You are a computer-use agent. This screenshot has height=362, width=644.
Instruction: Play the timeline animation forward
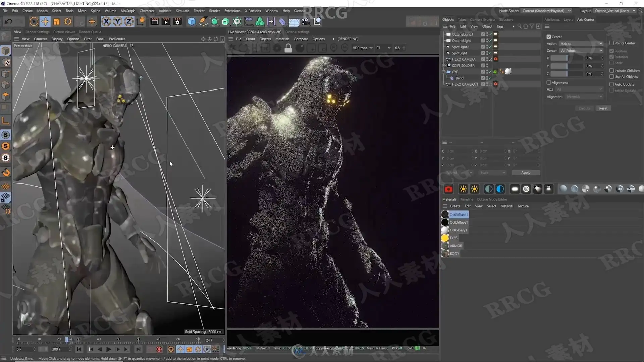[109, 349]
